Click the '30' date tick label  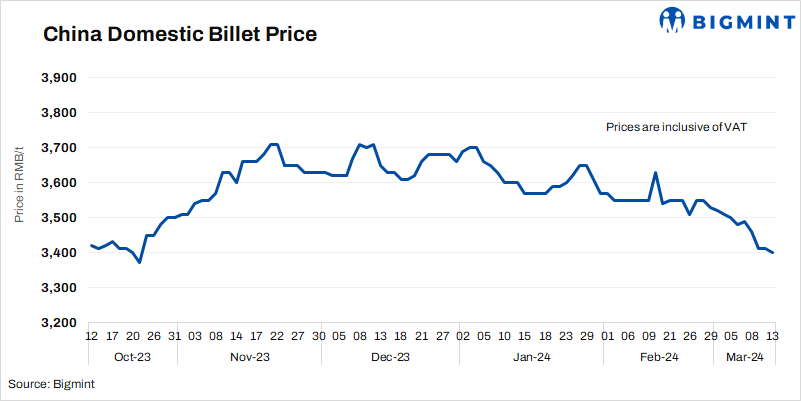coord(318,337)
